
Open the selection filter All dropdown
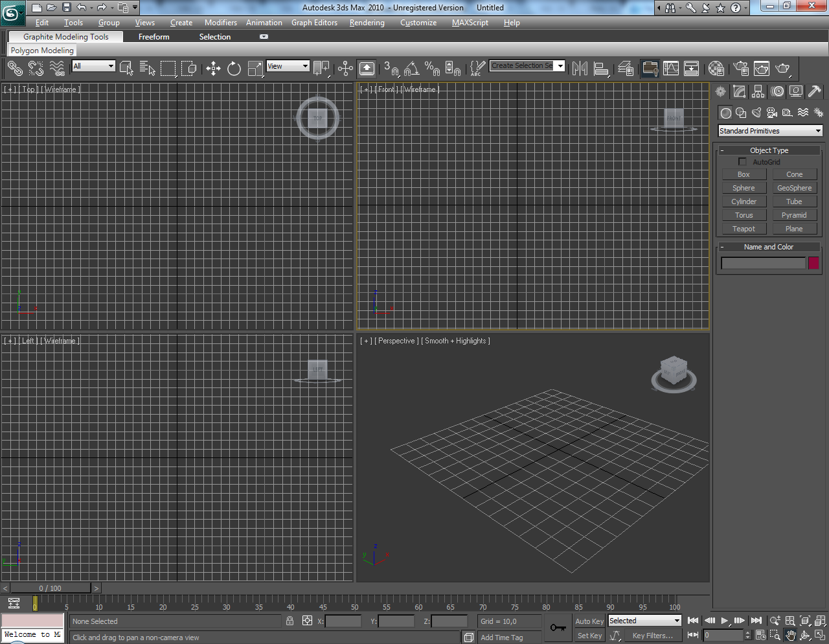pos(93,66)
